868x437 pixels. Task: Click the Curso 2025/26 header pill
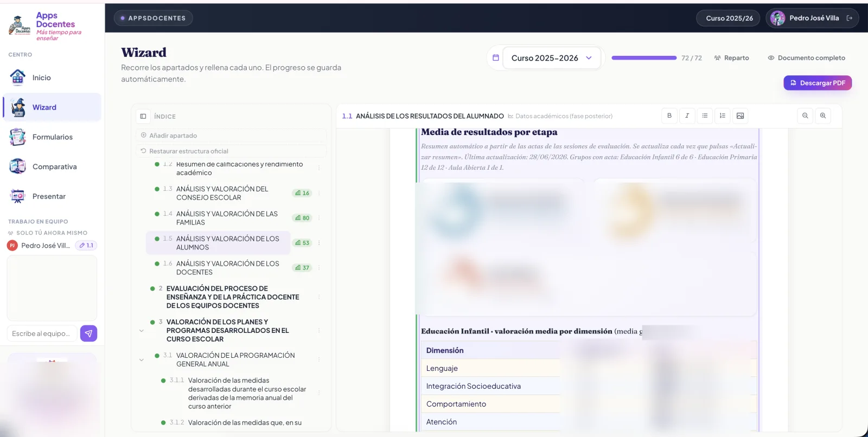coord(729,18)
